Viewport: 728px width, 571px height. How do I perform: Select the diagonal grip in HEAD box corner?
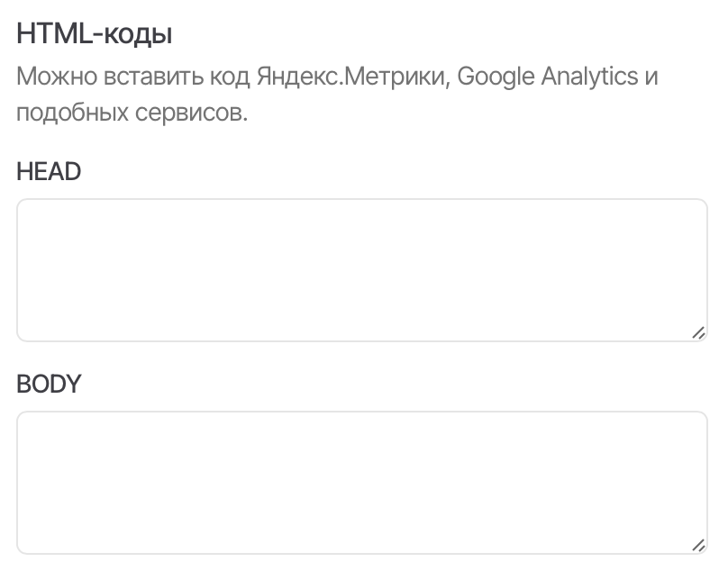pos(698,332)
